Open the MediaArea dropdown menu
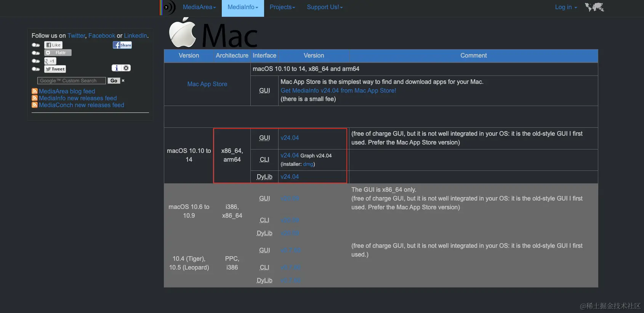This screenshot has height=313, width=644. tap(199, 7)
